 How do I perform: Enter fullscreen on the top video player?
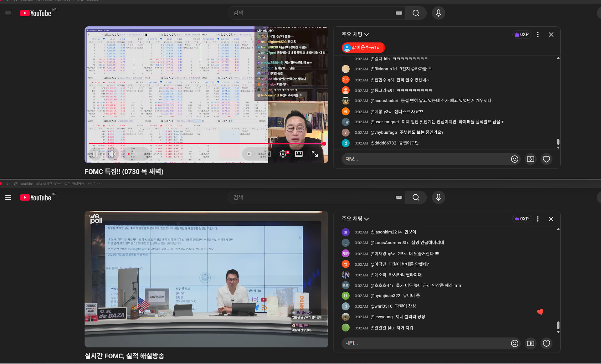[x=315, y=154]
